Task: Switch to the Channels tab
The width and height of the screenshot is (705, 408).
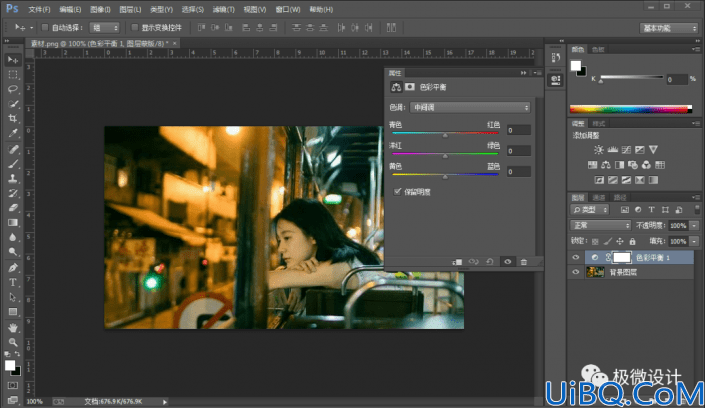Action: [598, 197]
